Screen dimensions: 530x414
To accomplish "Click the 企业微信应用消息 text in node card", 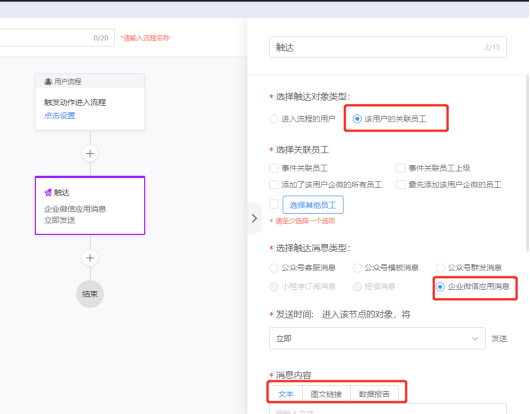I will (x=75, y=209).
